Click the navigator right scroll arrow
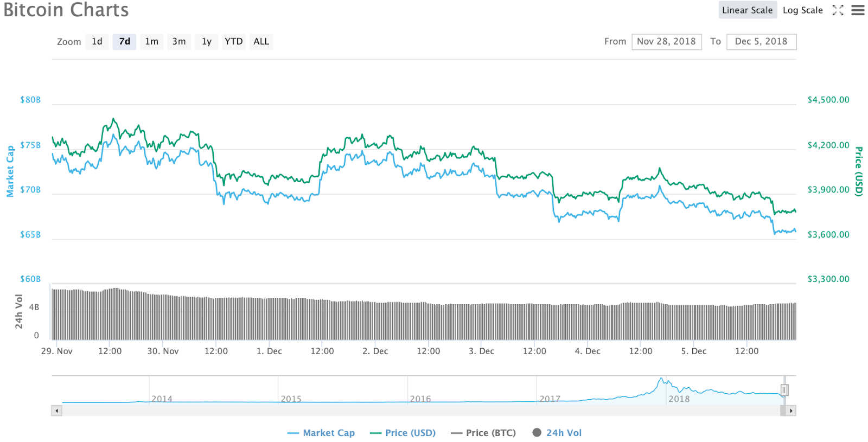 792,411
